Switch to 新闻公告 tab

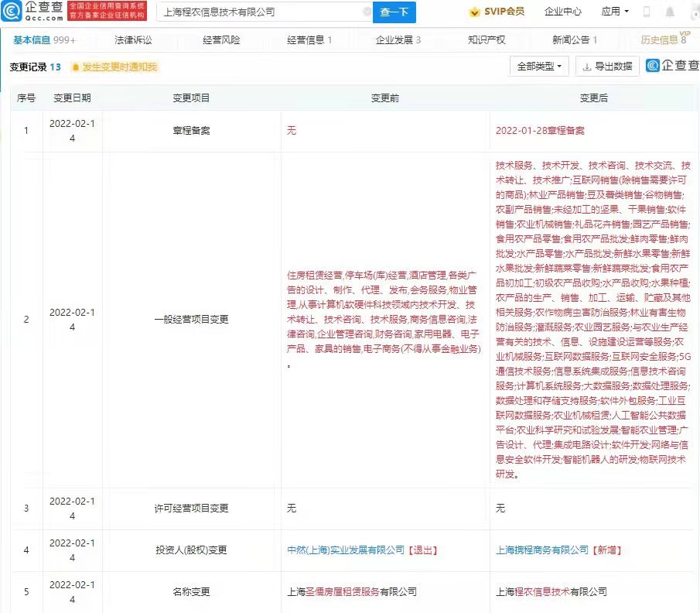click(x=575, y=40)
